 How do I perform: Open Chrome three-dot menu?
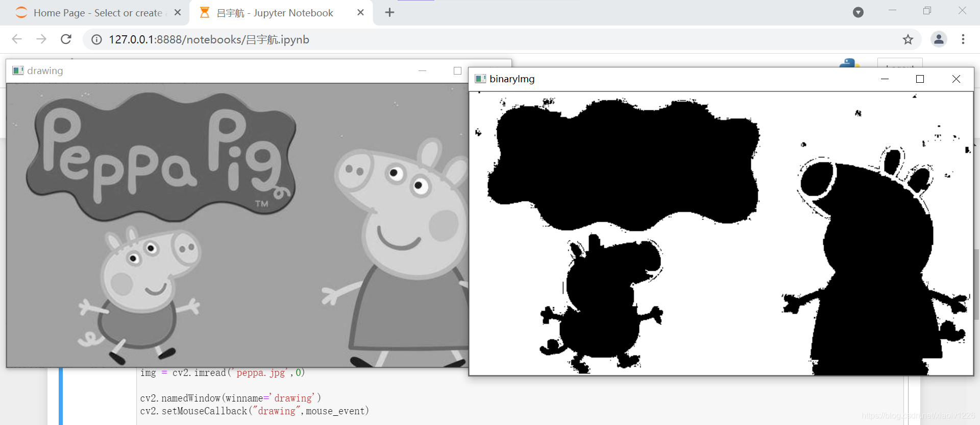963,39
